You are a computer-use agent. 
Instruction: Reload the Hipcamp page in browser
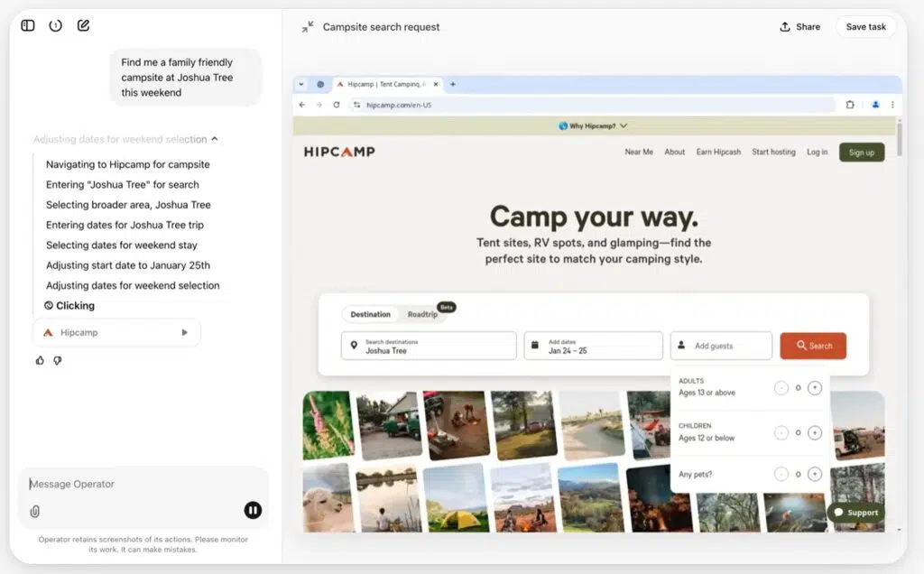(337, 105)
